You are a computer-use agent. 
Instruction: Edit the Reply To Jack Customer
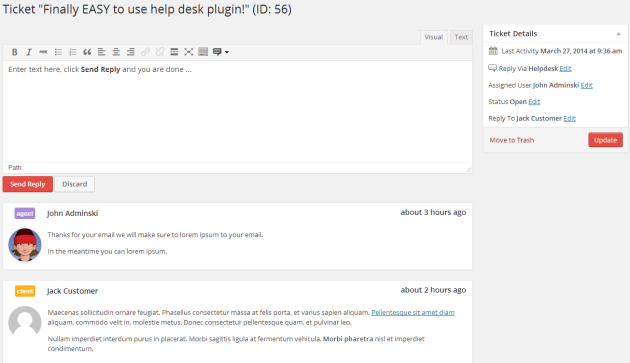click(569, 118)
